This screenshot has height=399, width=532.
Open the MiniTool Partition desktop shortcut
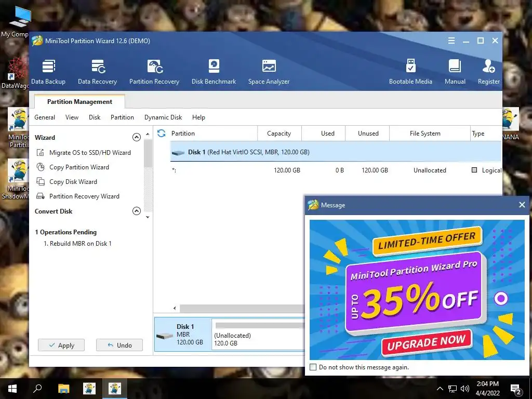pos(18,128)
